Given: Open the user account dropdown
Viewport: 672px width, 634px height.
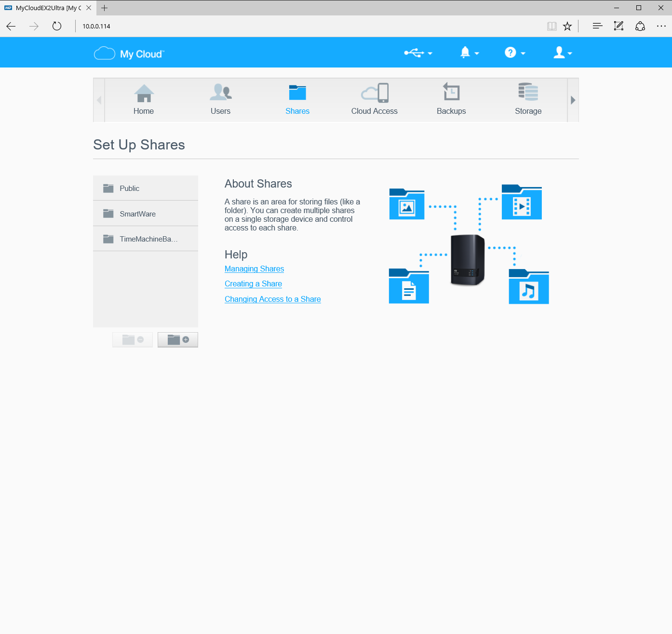Looking at the screenshot, I should (x=562, y=53).
